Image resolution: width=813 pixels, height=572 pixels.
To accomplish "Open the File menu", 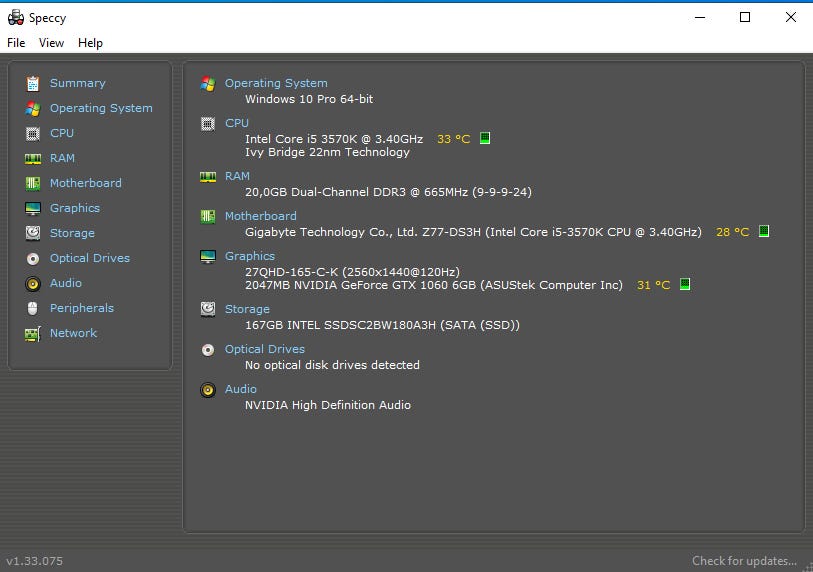I will [x=16, y=43].
